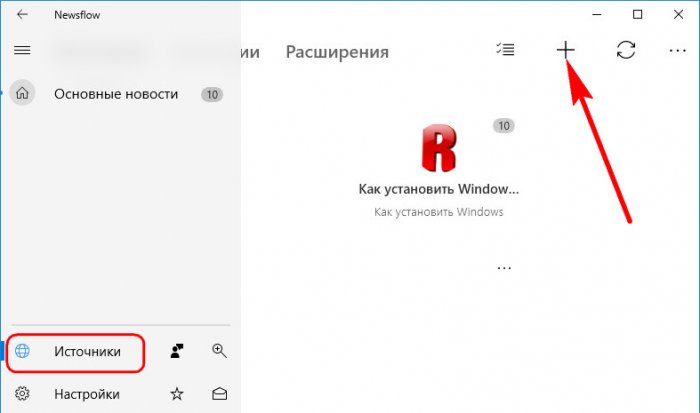The height and width of the screenshot is (413, 700).
Task: Switch to the Расширения tab
Action: (337, 52)
